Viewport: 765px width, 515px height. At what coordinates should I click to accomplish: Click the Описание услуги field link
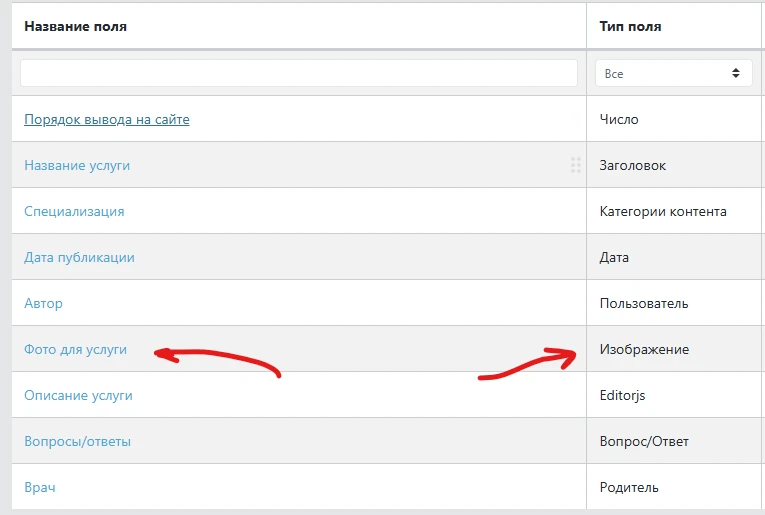click(78, 395)
